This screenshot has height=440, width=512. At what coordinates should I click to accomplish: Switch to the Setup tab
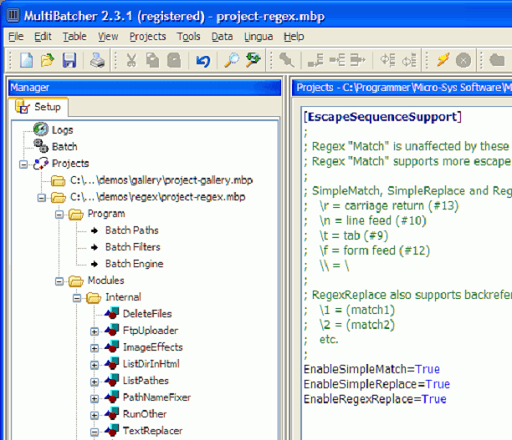(39, 107)
